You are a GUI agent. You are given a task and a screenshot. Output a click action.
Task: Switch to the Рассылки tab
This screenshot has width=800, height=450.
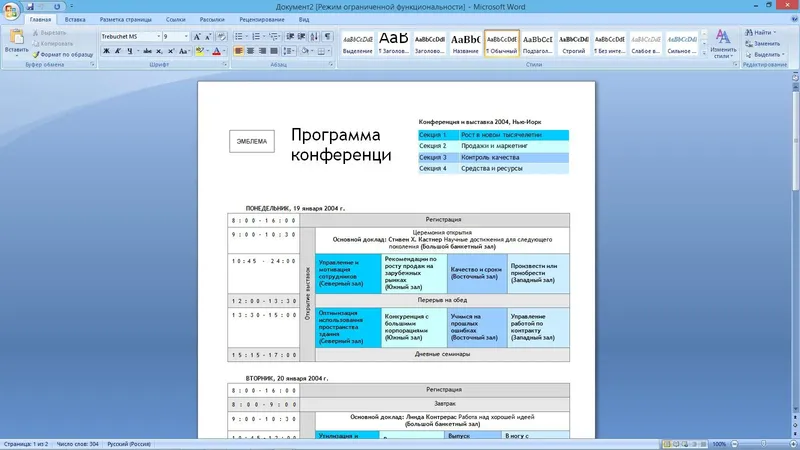pyautogui.click(x=212, y=19)
